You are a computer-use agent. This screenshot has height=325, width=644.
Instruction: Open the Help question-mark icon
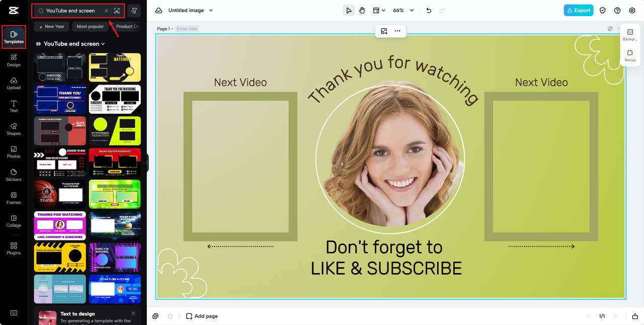coord(617,10)
